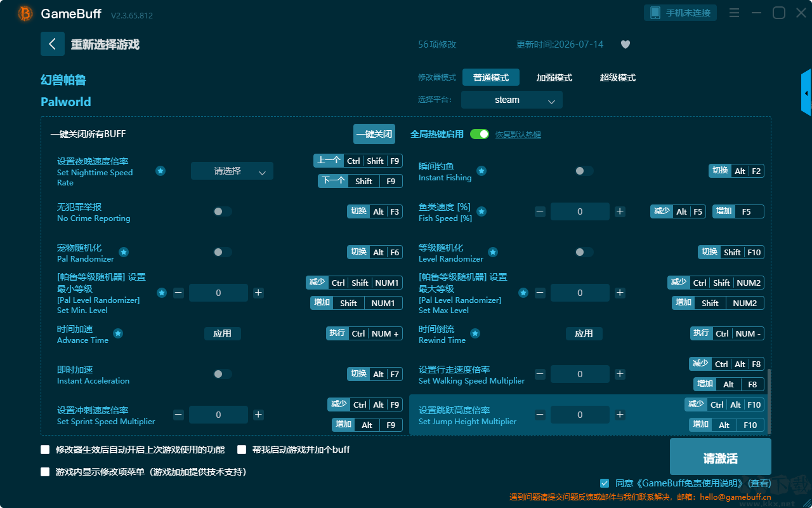812x508 pixels.
Task: Click star icon beside Rewind Time
Action: click(x=475, y=333)
